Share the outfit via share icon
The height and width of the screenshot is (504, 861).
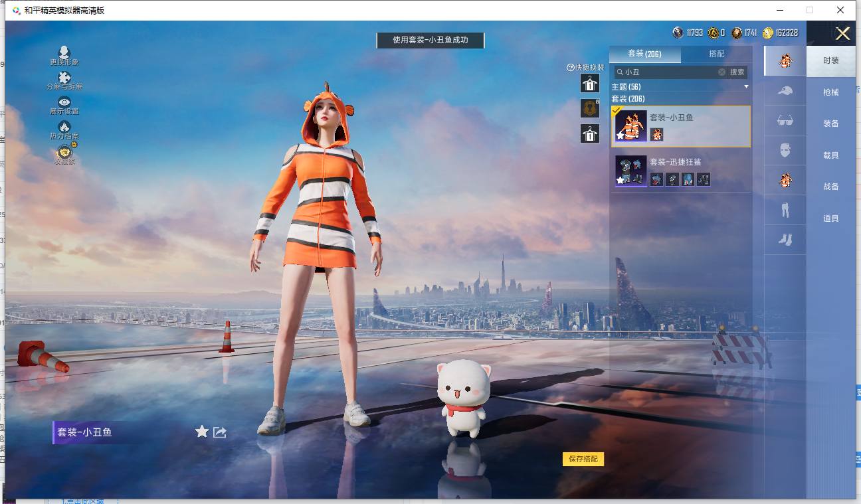tap(220, 432)
